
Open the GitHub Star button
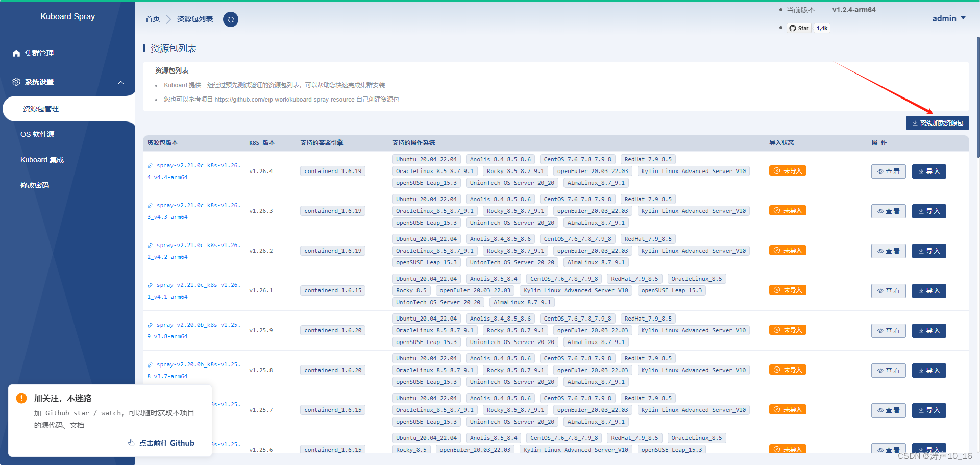pos(799,28)
